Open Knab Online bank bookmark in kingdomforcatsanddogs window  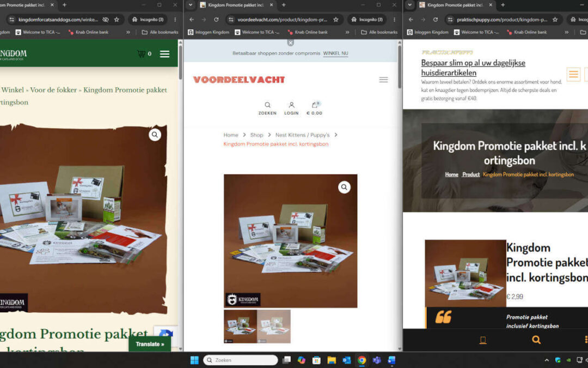click(x=89, y=32)
